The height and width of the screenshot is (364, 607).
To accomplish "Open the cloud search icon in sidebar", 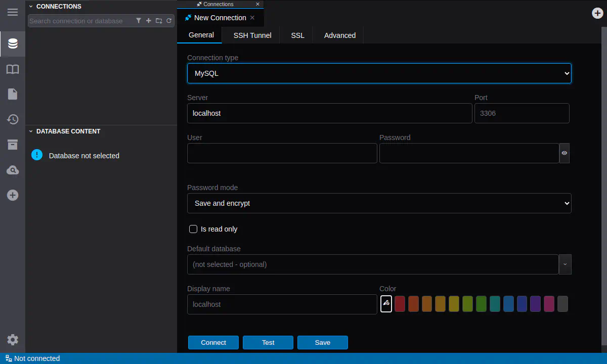I will 13,170.
